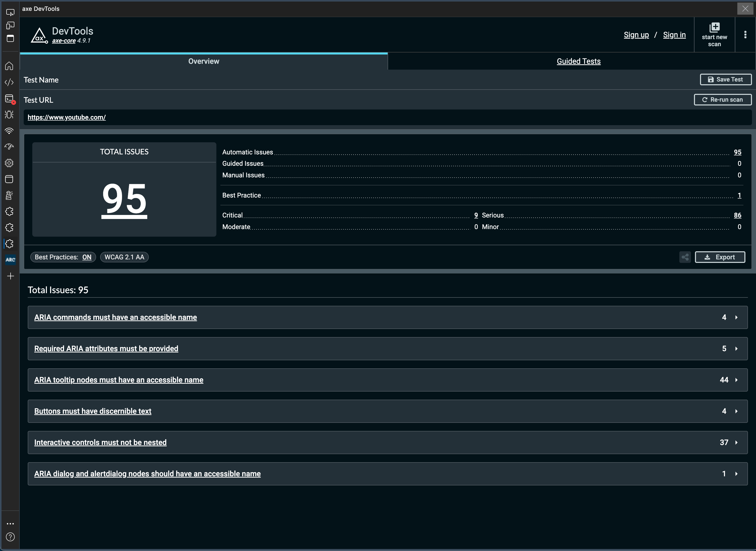Open the Sources bug icon tool
This screenshot has width=756, height=551.
pyautogui.click(x=9, y=114)
